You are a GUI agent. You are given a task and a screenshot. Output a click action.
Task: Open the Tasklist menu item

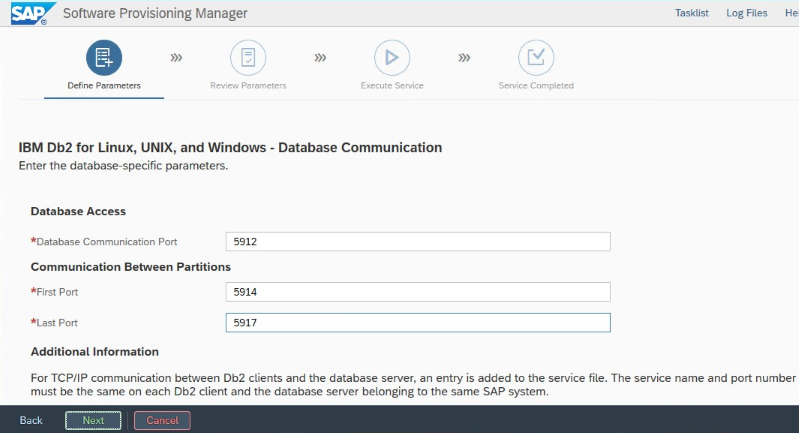(691, 13)
